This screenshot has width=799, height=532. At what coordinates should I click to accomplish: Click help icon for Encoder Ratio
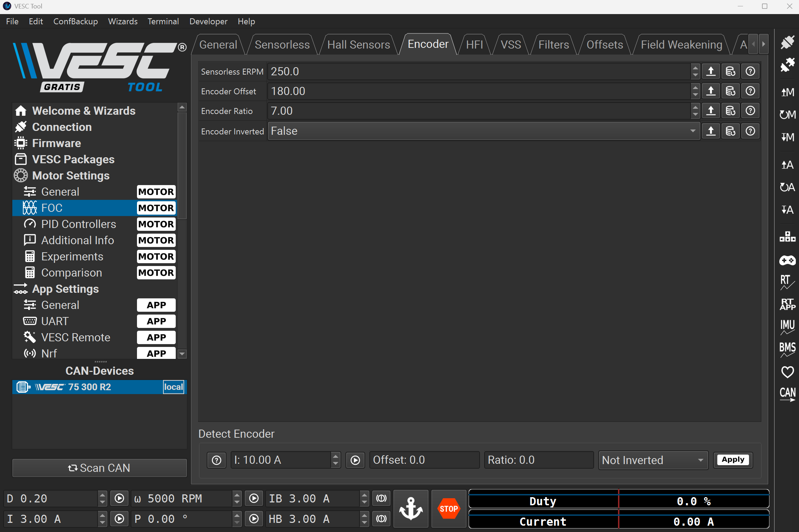tap(750, 111)
